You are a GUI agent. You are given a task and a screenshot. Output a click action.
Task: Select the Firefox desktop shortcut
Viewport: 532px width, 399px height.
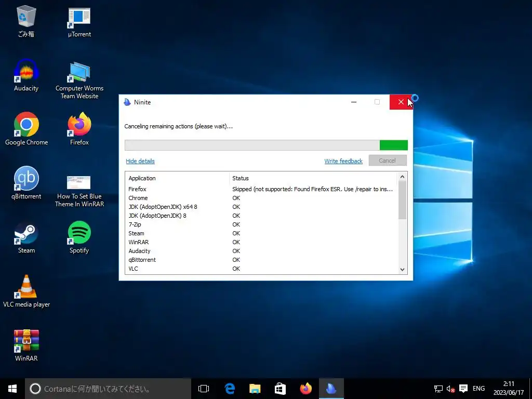click(79, 129)
